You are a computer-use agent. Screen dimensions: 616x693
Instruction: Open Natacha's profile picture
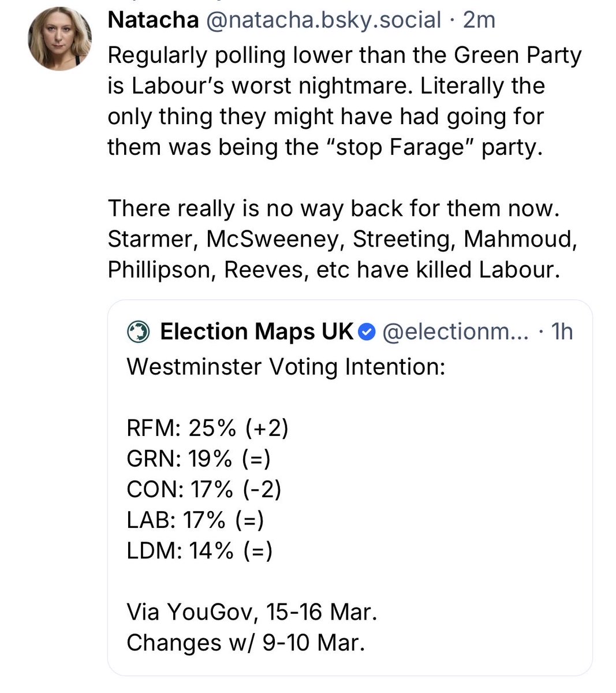pyautogui.click(x=59, y=39)
